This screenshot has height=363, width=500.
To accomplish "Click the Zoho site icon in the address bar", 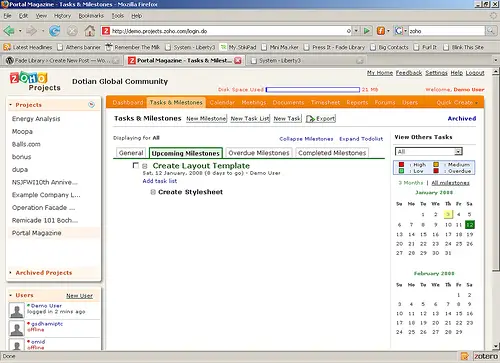I will [106, 31].
